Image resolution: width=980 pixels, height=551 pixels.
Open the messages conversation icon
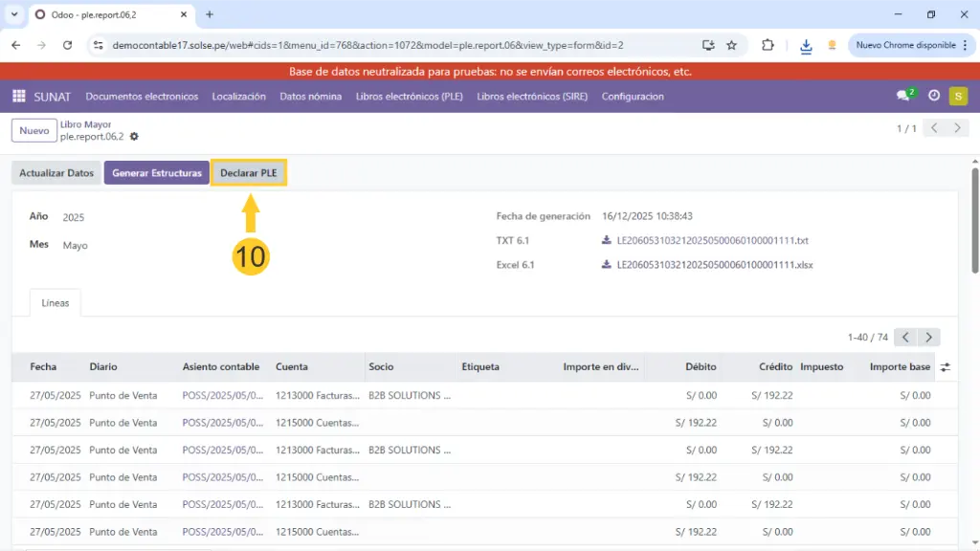point(903,96)
